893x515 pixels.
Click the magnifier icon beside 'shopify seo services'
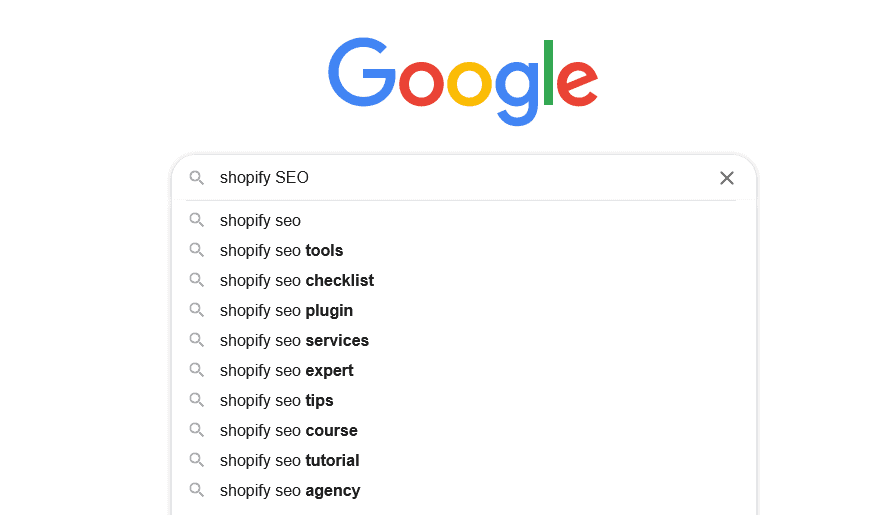(196, 340)
